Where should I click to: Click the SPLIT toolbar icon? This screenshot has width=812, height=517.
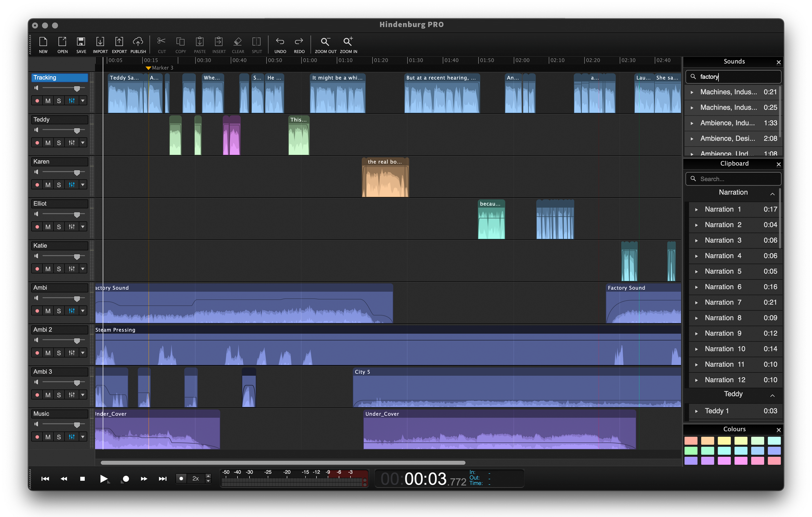(257, 45)
